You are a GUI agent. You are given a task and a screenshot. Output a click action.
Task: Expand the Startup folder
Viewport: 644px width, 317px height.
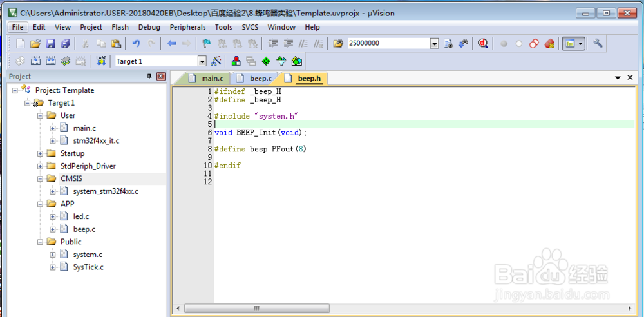pos(40,153)
